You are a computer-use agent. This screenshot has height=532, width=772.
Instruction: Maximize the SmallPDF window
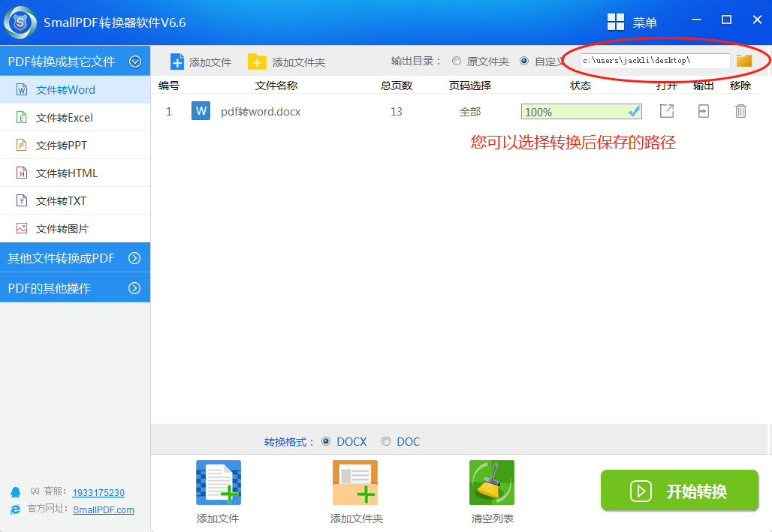[726, 20]
